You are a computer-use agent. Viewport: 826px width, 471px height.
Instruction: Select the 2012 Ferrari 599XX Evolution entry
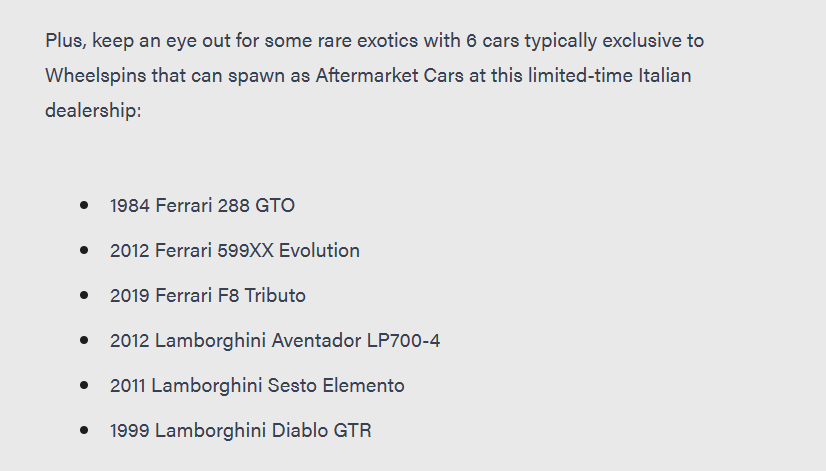(x=235, y=250)
